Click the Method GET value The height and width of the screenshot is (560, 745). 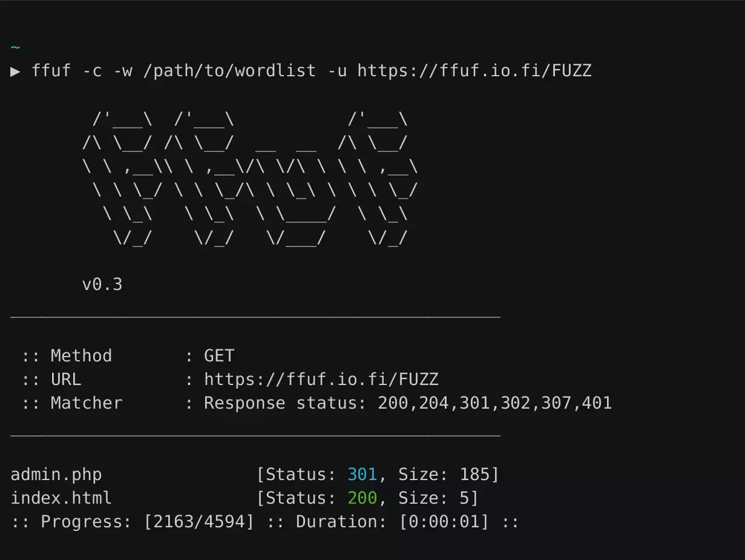coord(219,355)
